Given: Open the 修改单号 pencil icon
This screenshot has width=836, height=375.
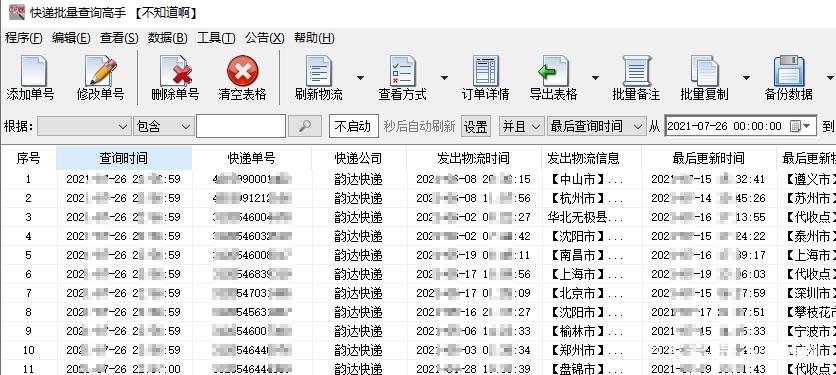Looking at the screenshot, I should [101, 71].
